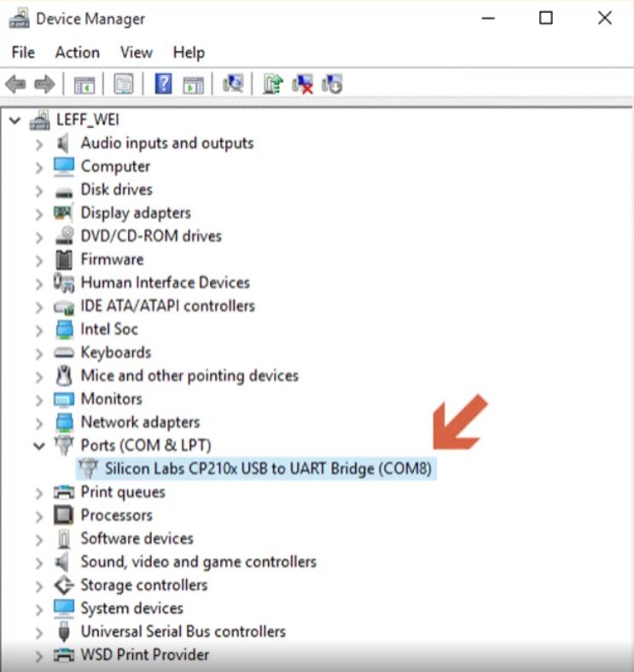Open the Properties toolbar icon
The width and height of the screenshot is (634, 672).
point(124,84)
